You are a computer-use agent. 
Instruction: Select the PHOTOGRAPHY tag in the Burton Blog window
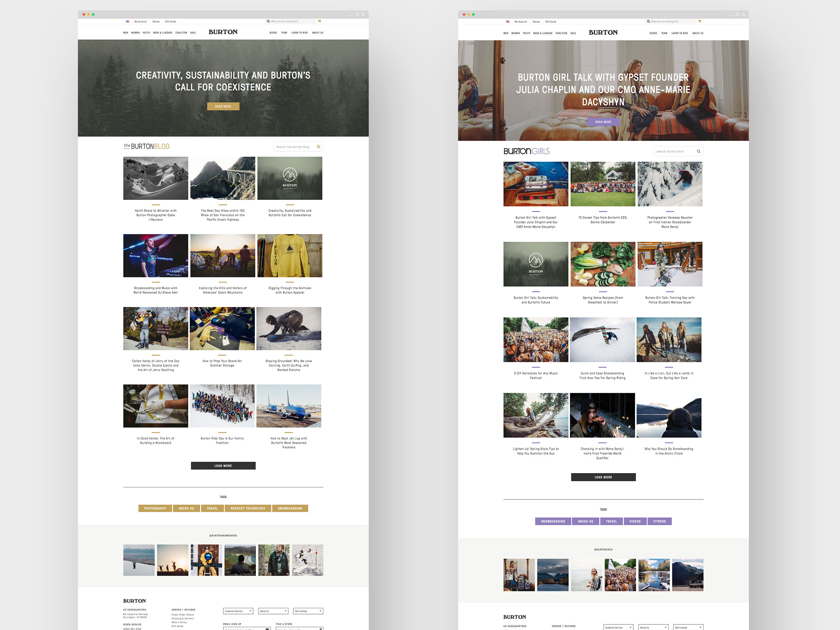point(155,508)
